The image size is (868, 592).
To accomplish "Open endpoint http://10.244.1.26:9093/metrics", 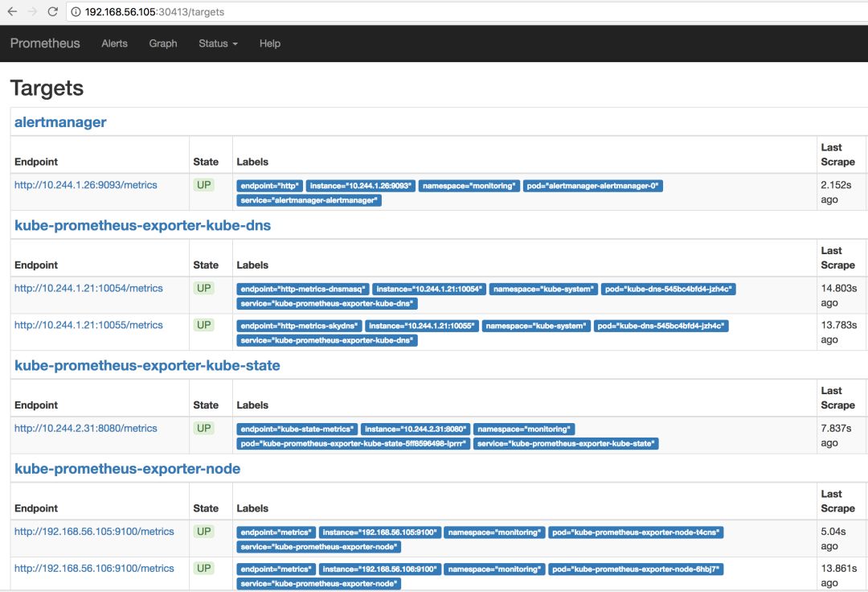I will tap(86, 185).
